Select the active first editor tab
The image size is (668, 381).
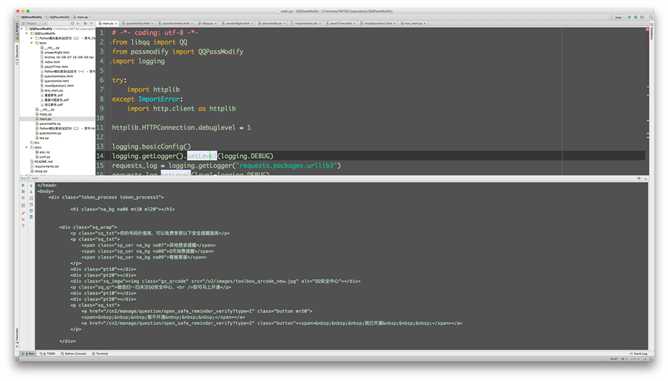pyautogui.click(x=108, y=23)
